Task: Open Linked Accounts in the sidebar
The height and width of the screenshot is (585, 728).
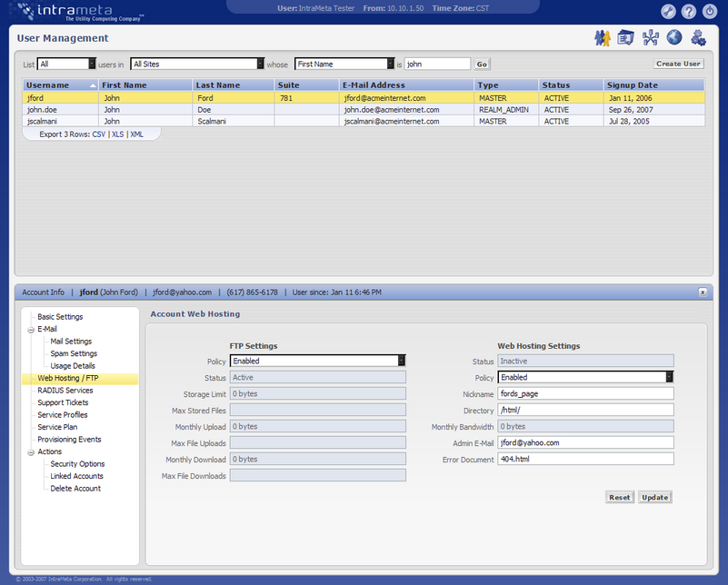Action: pyautogui.click(x=77, y=476)
